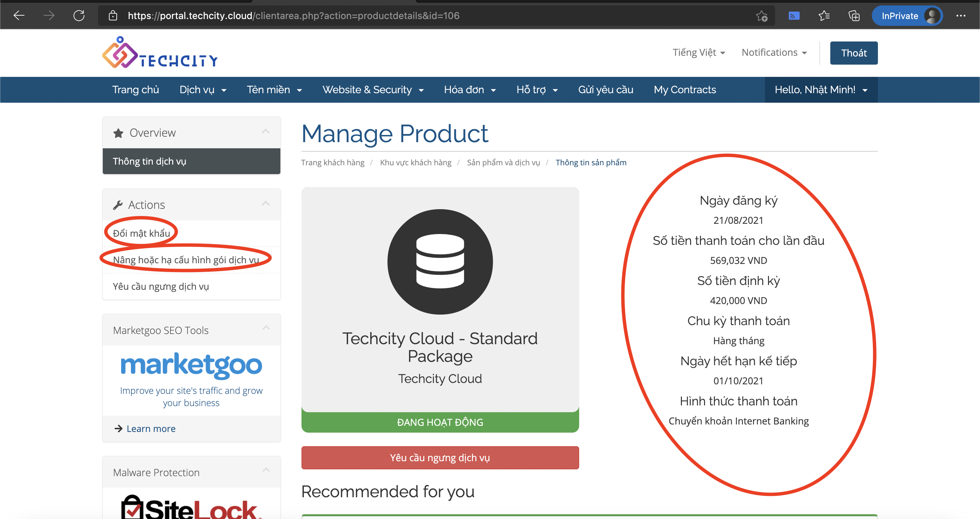Image resolution: width=980 pixels, height=519 pixels.
Task: Expand the Website & Security menu
Action: (x=373, y=90)
